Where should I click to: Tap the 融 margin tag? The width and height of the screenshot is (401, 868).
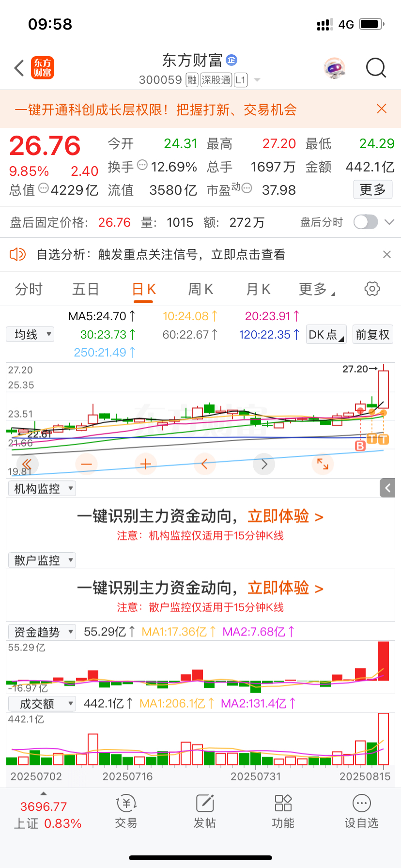pos(192,80)
